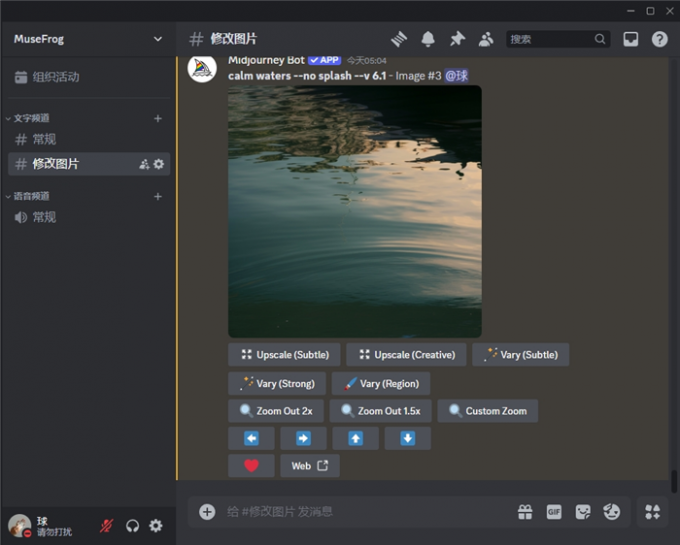Click Zoom Out 1.5x button

tap(380, 411)
